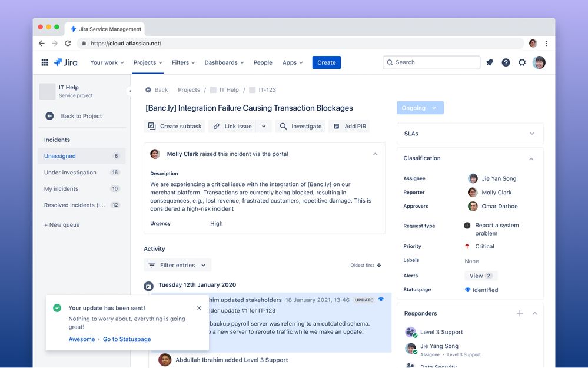588x368 pixels.
Task: View the 2 alerts
Action: coord(481,276)
